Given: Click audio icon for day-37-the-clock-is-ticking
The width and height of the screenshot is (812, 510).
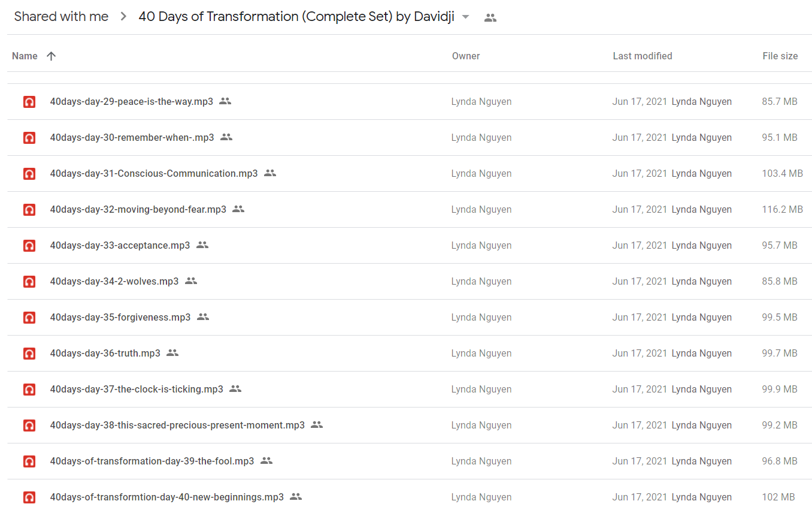Looking at the screenshot, I should coord(29,390).
